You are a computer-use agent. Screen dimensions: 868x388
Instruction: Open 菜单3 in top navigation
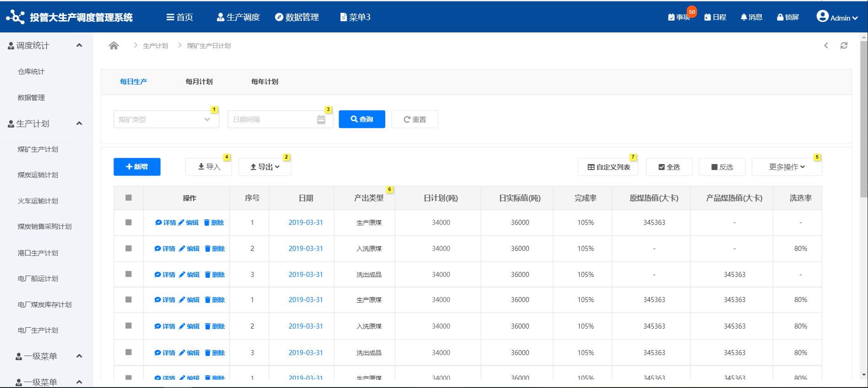(x=356, y=17)
